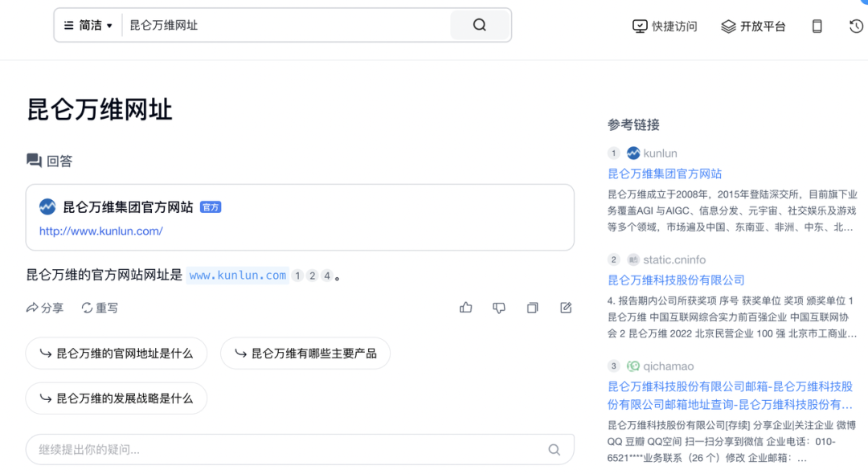Click the 快捷访问 monitor icon
This screenshot has width=868, height=474.
tap(640, 26)
